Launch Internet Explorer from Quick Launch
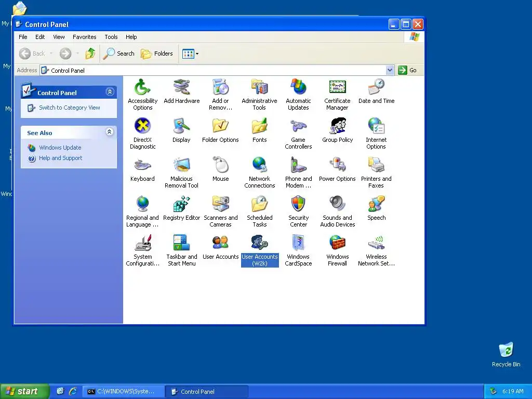The image size is (532, 399). 73,391
